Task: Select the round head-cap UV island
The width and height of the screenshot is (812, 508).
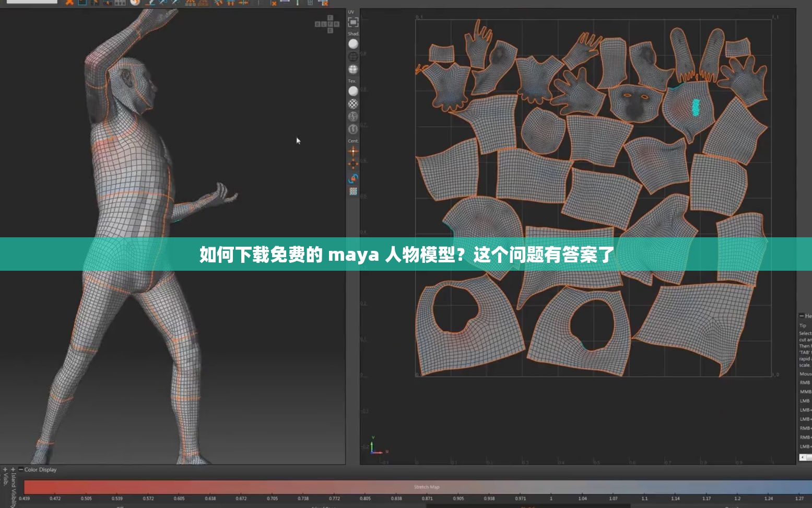Action: (543, 130)
